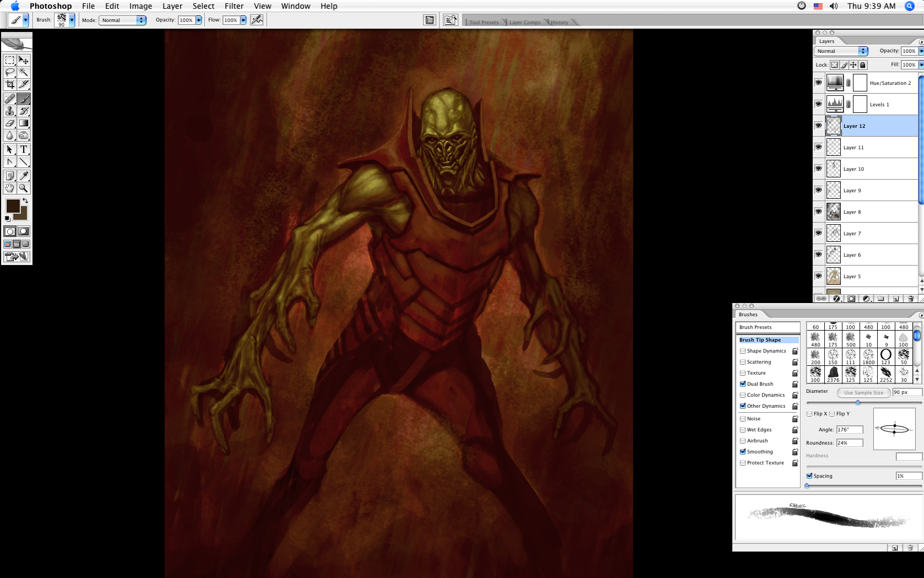Disable Dual Brush checkbox
924x578 pixels.
[x=743, y=384]
